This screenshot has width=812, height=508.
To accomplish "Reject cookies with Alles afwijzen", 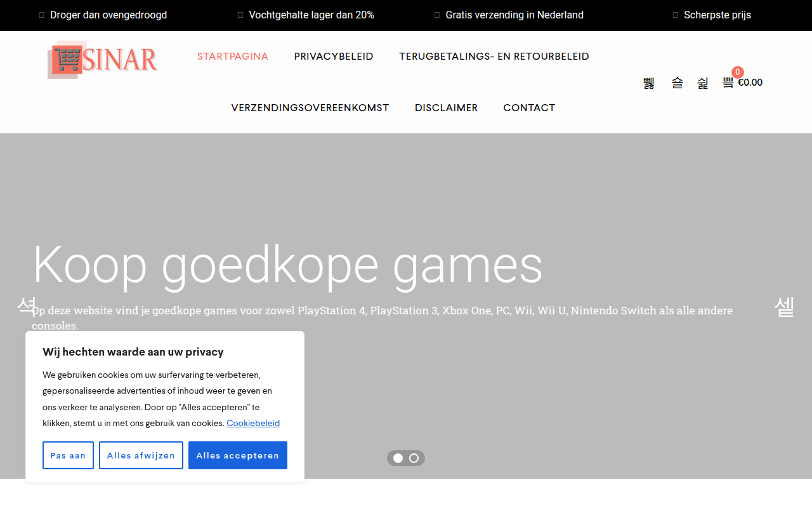I will coord(141,455).
